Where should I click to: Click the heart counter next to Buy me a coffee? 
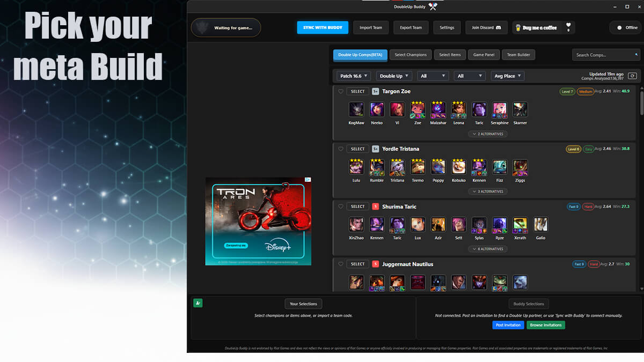pos(568,27)
